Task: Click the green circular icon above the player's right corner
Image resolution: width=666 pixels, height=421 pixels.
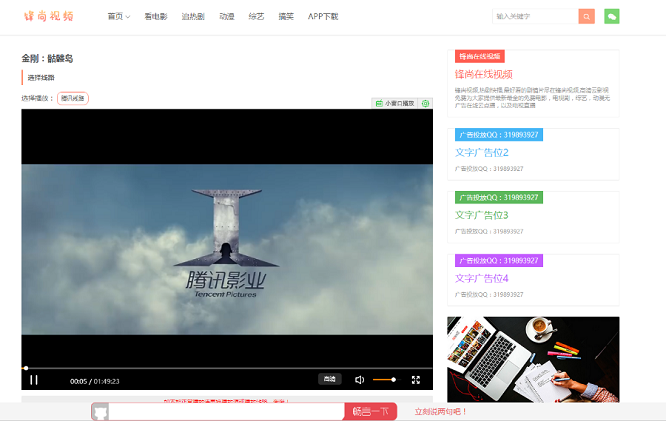Action: tap(426, 103)
